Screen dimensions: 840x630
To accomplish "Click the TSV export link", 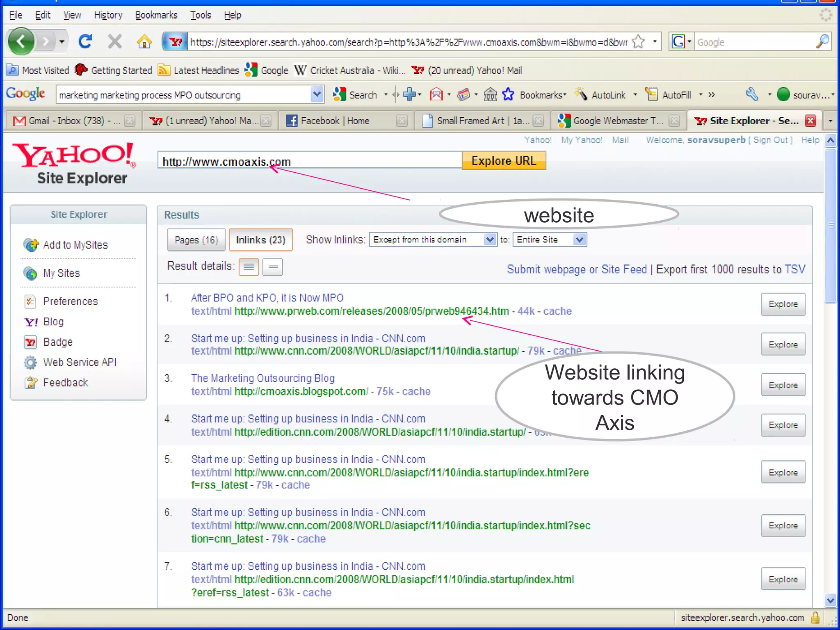I will click(795, 269).
